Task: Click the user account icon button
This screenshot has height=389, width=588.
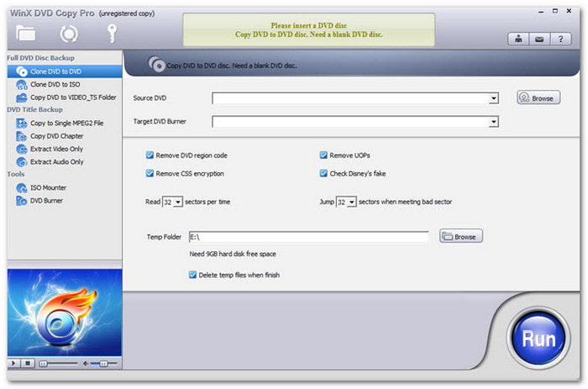Action: [x=518, y=39]
